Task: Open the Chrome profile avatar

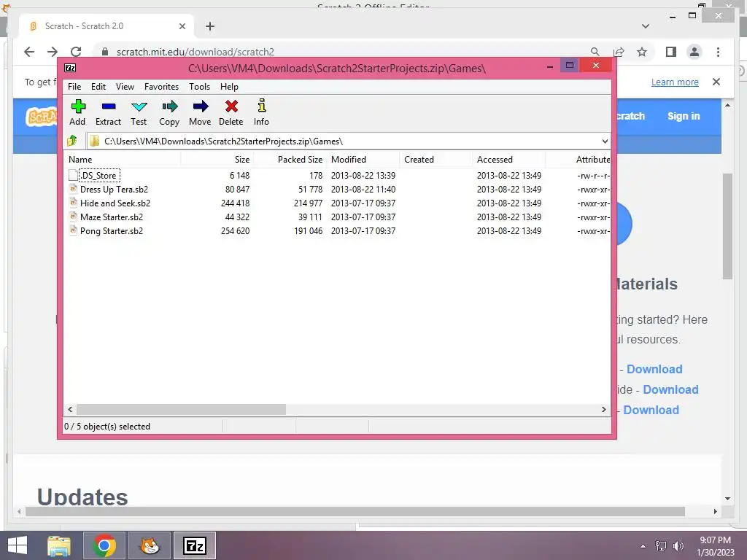Action: click(694, 52)
